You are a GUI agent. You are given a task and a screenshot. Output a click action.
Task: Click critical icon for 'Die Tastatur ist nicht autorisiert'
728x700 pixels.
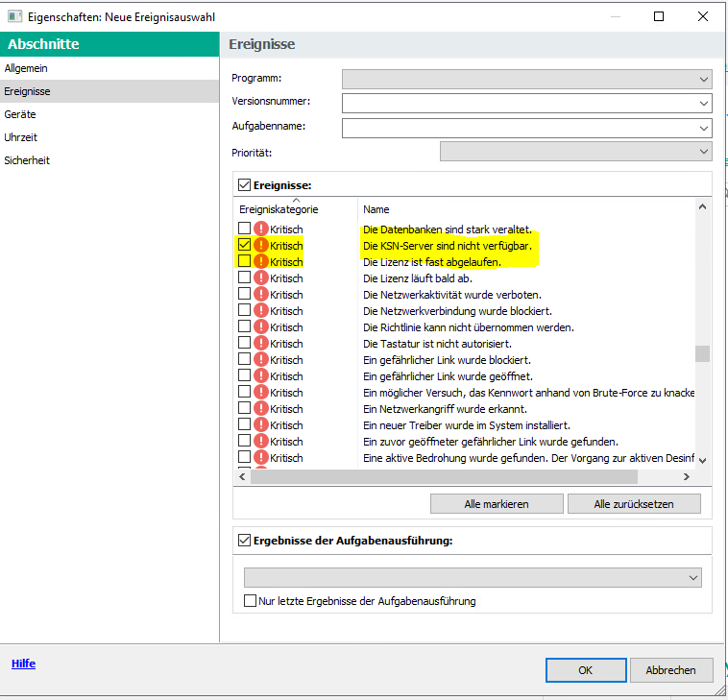click(x=261, y=343)
